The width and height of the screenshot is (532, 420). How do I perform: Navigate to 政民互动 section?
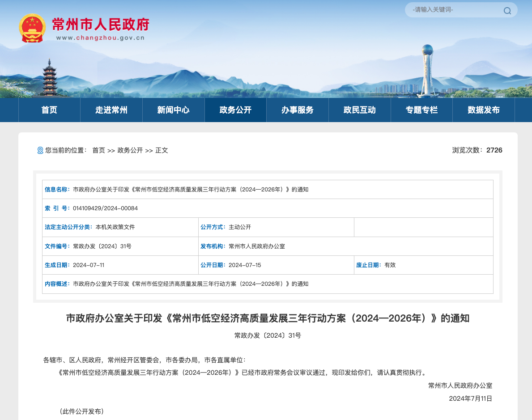[x=360, y=110]
